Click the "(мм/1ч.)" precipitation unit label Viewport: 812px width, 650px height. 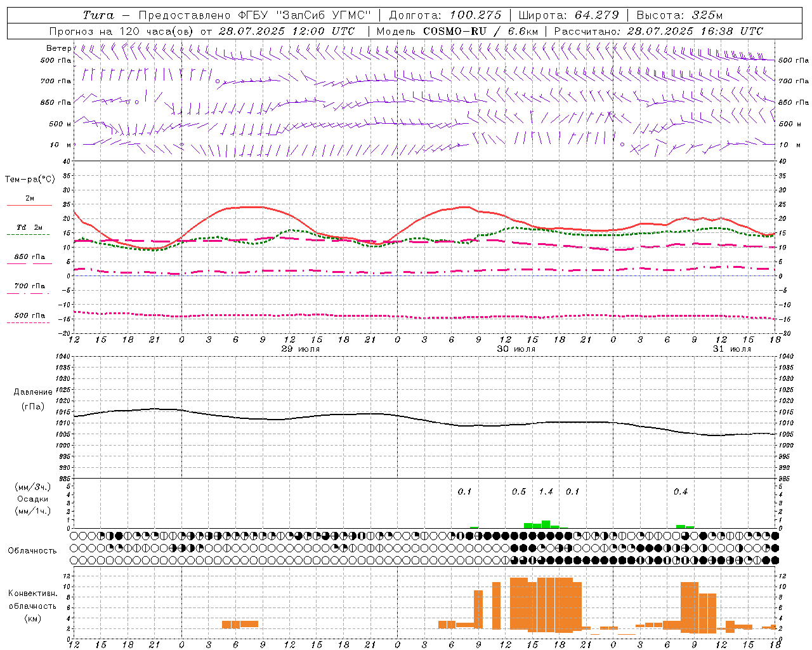pos(33,511)
